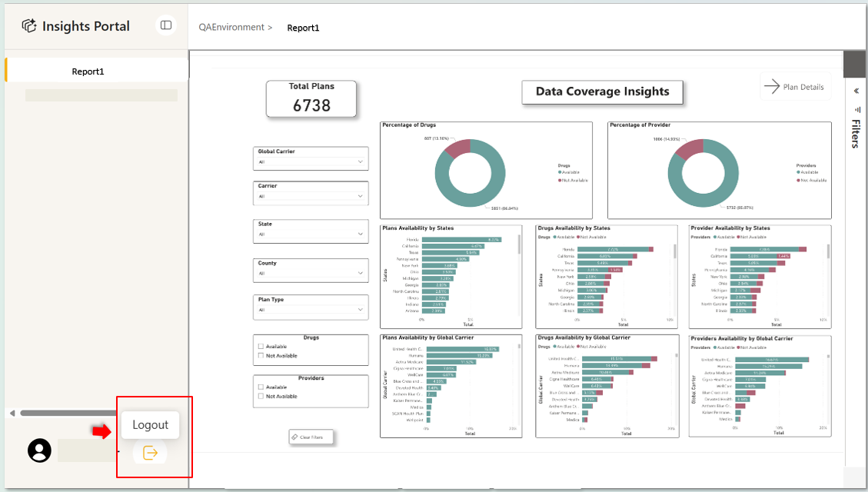This screenshot has width=868, height=492.
Task: Open the State dropdown
Action: point(311,234)
